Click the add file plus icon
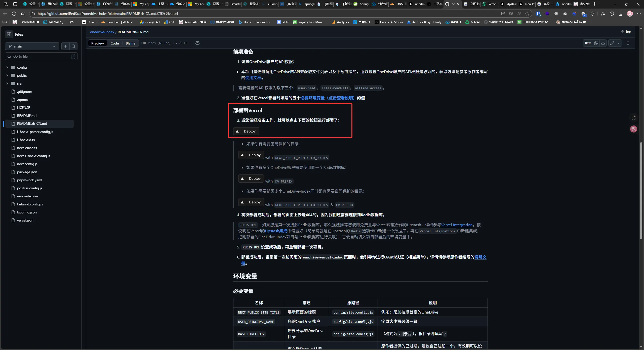The height and width of the screenshot is (350, 644). point(65,46)
